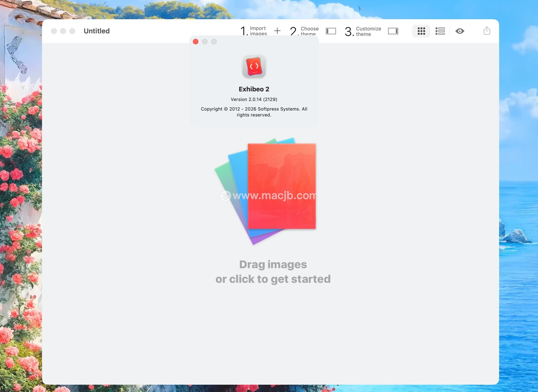
Task: Click the main window's gray zoom button
Action: (72, 31)
